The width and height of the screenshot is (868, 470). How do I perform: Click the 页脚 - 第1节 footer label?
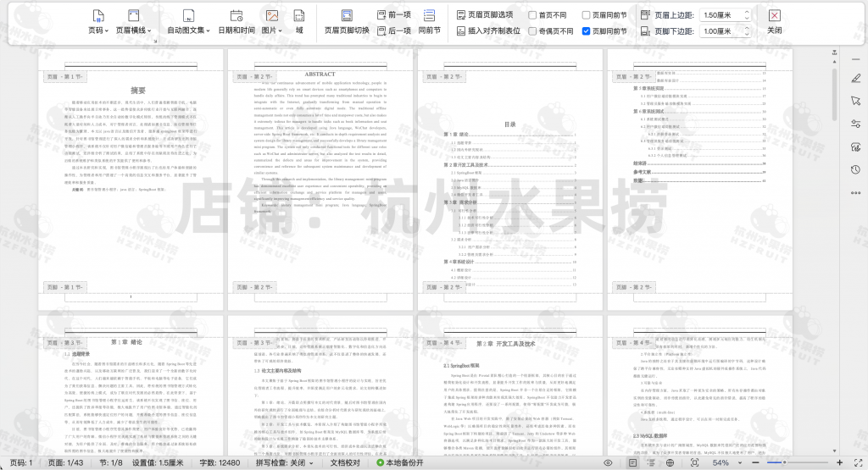tap(64, 287)
